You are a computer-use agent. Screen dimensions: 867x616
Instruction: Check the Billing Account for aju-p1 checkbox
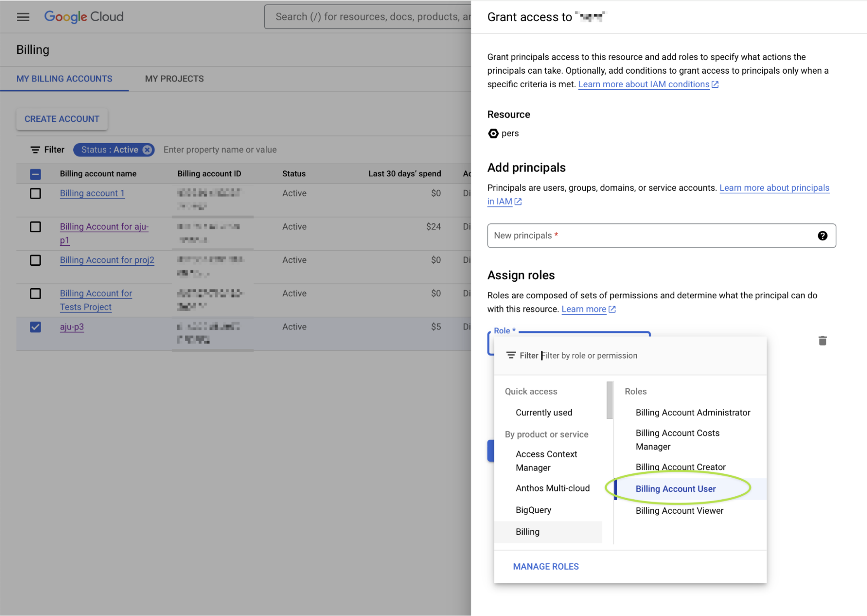coord(36,227)
